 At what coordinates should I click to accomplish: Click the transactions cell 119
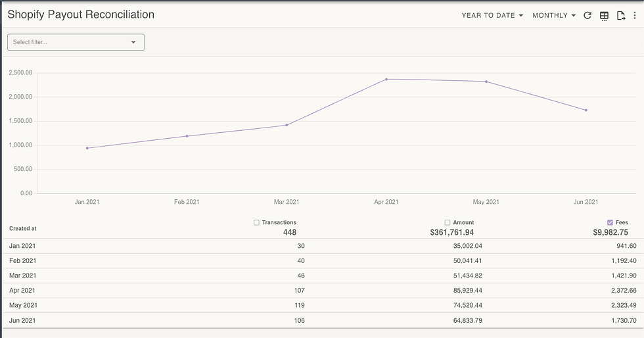tap(300, 305)
